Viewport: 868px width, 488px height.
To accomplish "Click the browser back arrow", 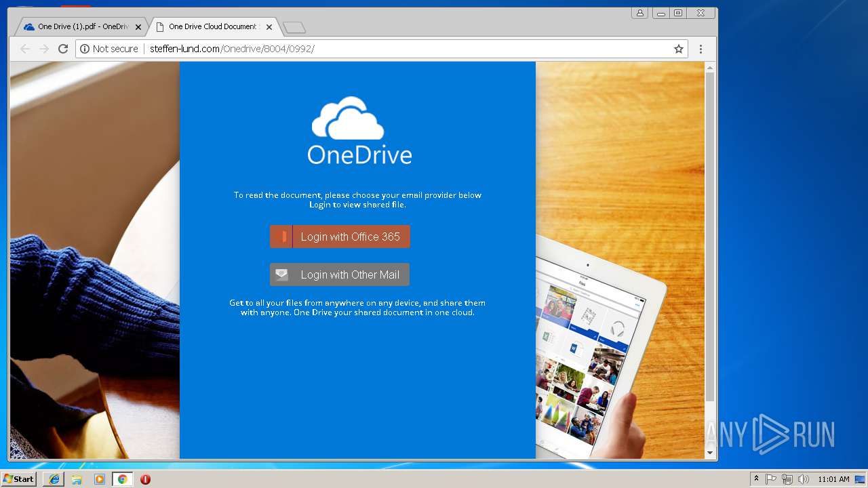I will pyautogui.click(x=25, y=49).
